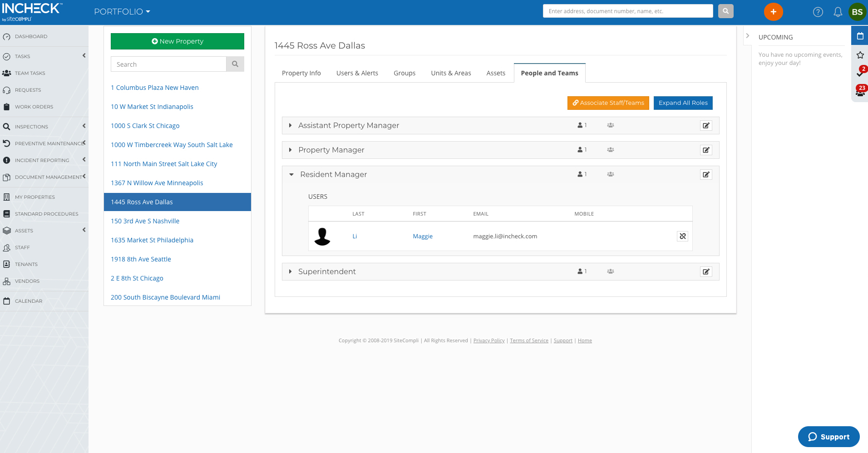Open the Users & Alerts tab
The width and height of the screenshot is (868, 453).
point(357,73)
